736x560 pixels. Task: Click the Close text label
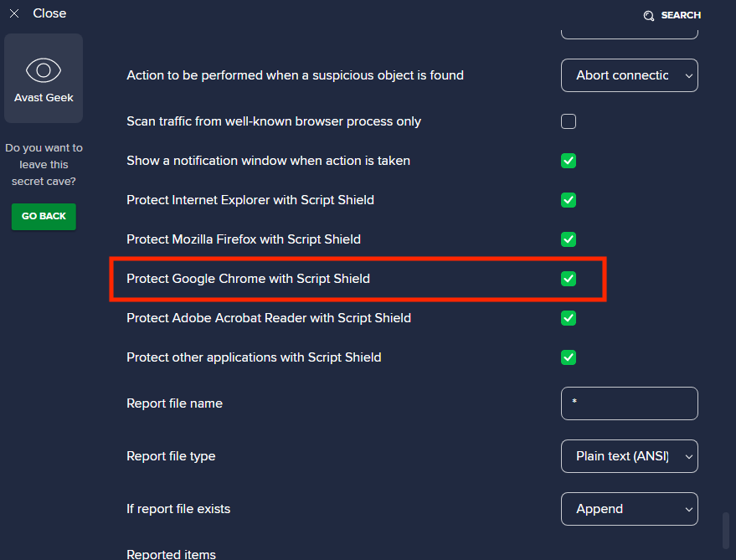pos(49,13)
